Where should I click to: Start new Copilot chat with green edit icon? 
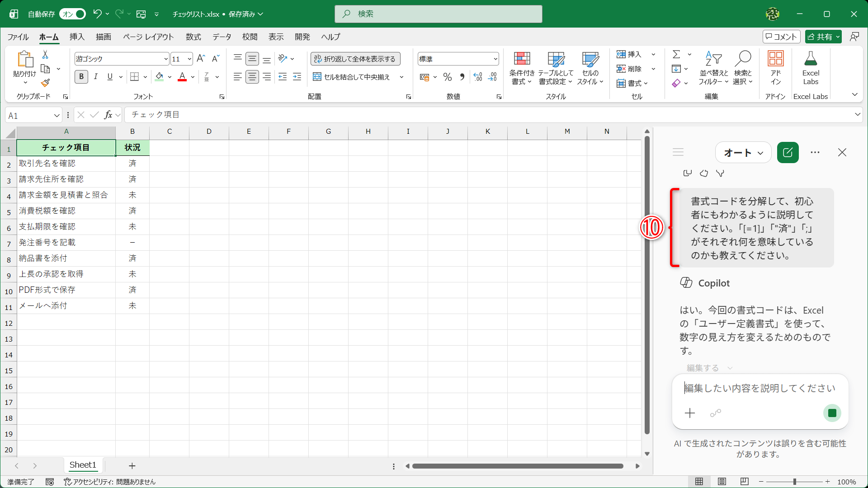click(x=788, y=153)
